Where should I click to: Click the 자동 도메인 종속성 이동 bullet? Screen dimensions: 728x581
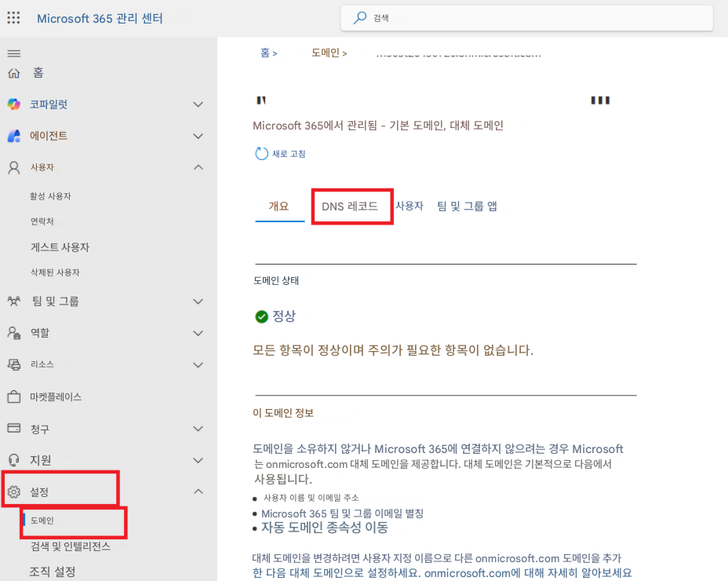point(325,528)
